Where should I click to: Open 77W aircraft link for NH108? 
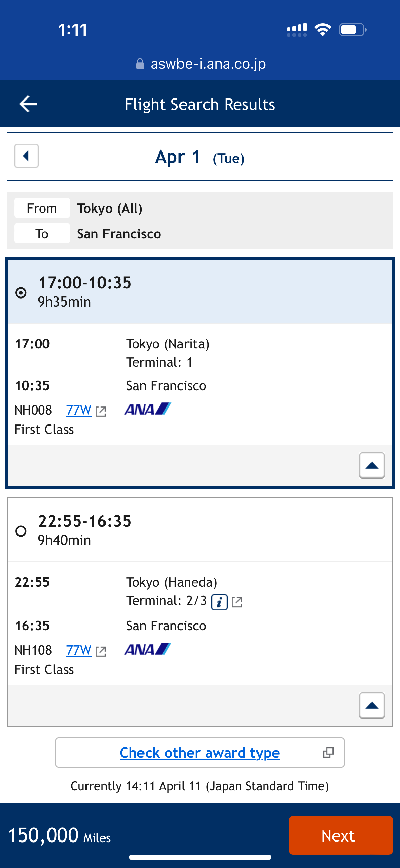pos(79,650)
